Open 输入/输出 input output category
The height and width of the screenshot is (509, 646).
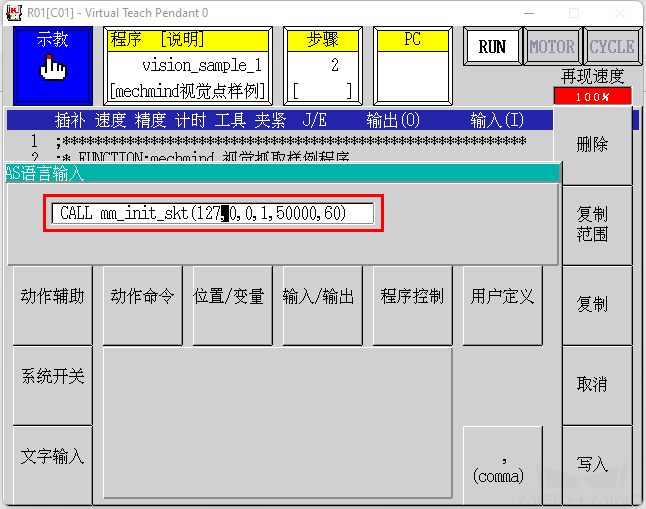[323, 305]
